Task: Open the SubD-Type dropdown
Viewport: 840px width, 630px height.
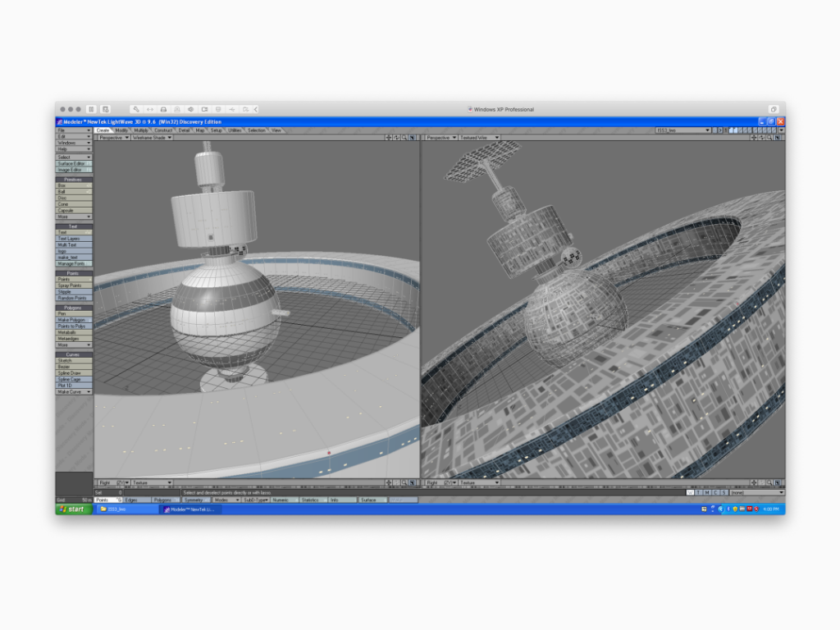Action: pos(255,500)
